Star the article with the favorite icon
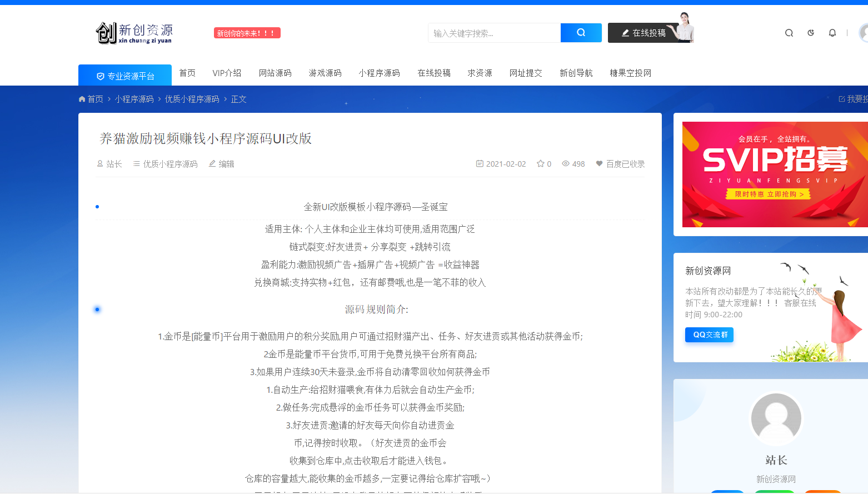This screenshot has height=494, width=868. point(540,163)
